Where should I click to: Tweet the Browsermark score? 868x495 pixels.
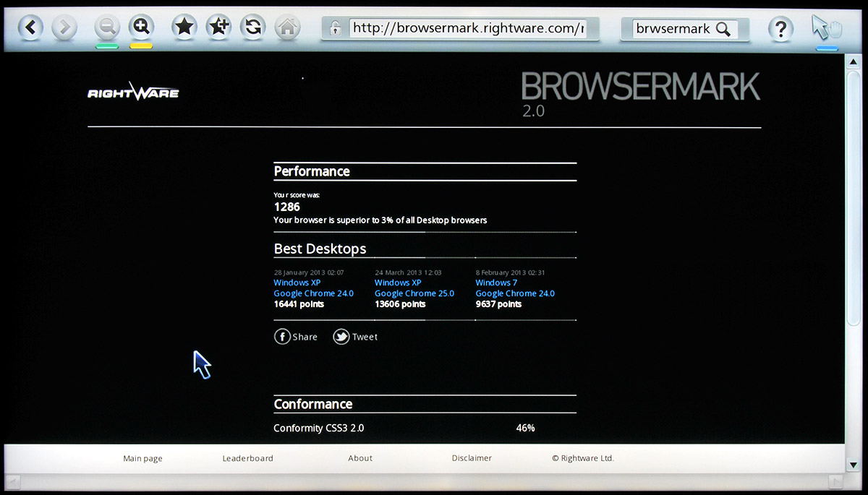pyautogui.click(x=355, y=337)
